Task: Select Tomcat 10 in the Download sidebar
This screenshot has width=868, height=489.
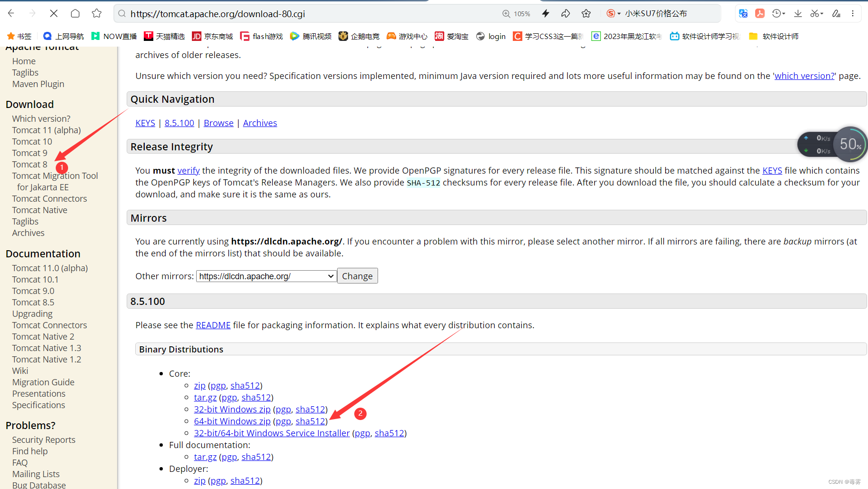Action: pyautogui.click(x=32, y=141)
